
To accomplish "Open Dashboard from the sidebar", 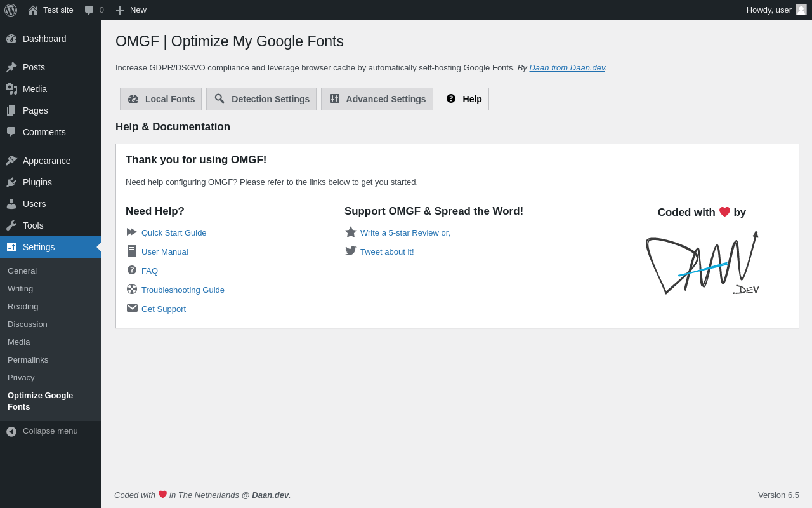I will (44, 39).
